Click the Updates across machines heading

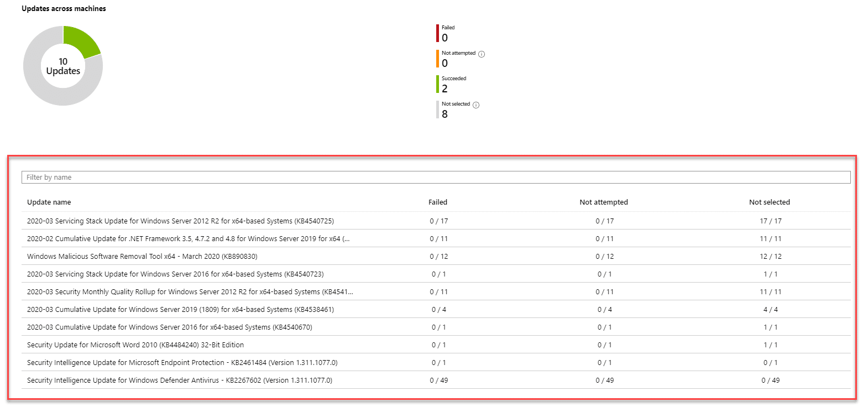pos(64,8)
